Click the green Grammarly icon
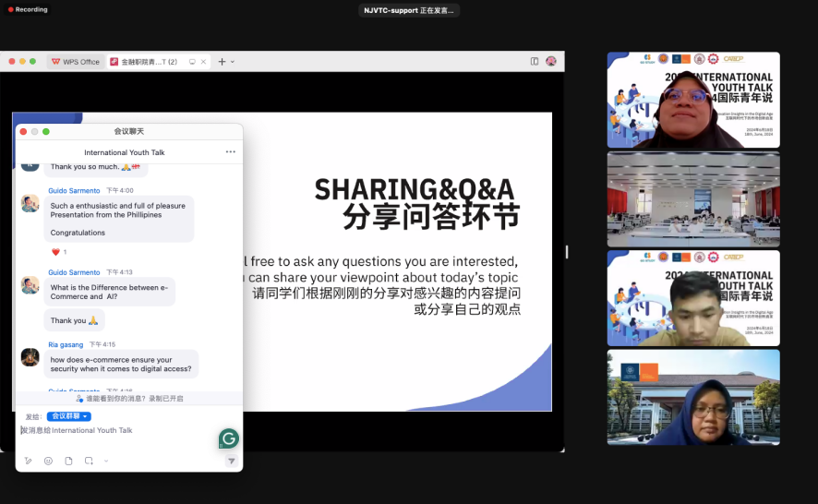Image resolution: width=818 pixels, height=504 pixels. pos(228,438)
